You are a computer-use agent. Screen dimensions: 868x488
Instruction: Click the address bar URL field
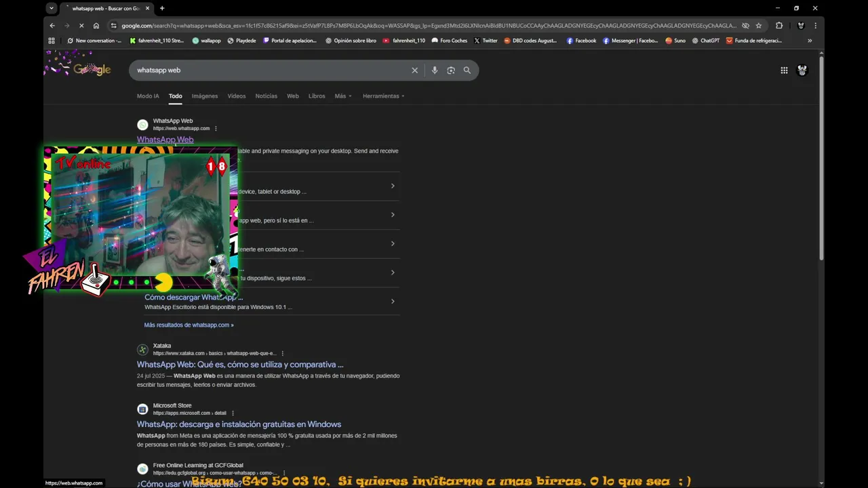point(429,26)
